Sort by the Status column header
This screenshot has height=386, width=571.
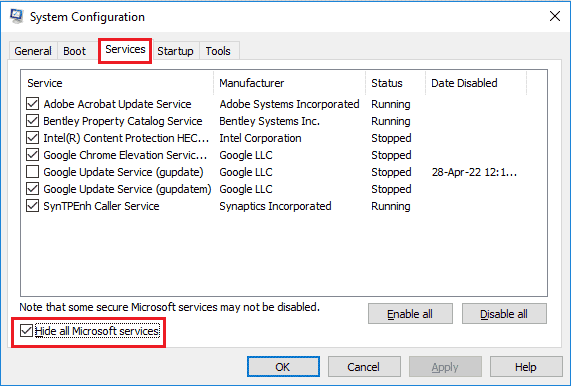tap(395, 83)
